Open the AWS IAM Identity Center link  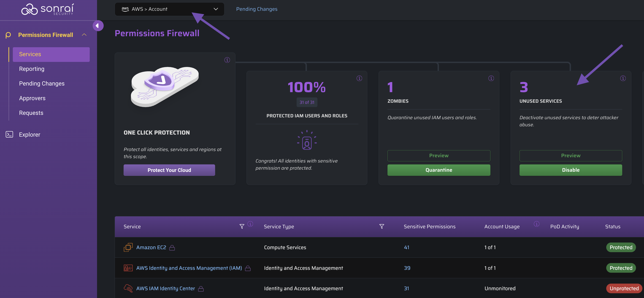pos(165,288)
